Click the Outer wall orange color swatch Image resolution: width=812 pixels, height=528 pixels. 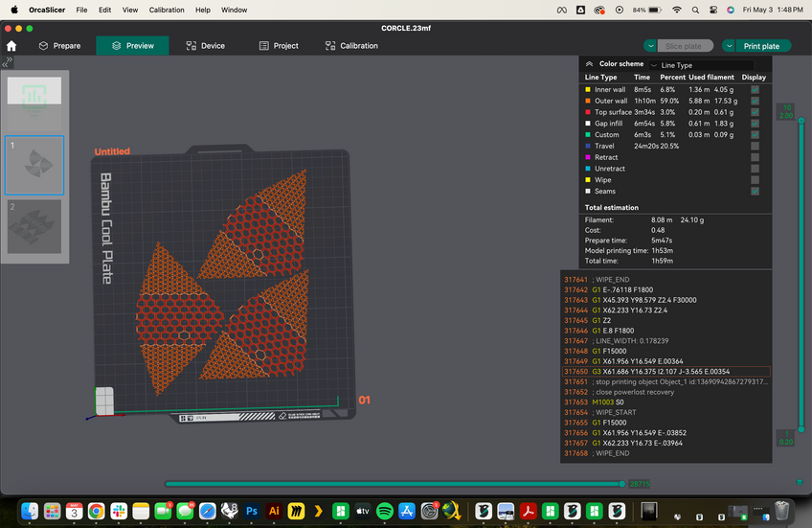(x=588, y=101)
